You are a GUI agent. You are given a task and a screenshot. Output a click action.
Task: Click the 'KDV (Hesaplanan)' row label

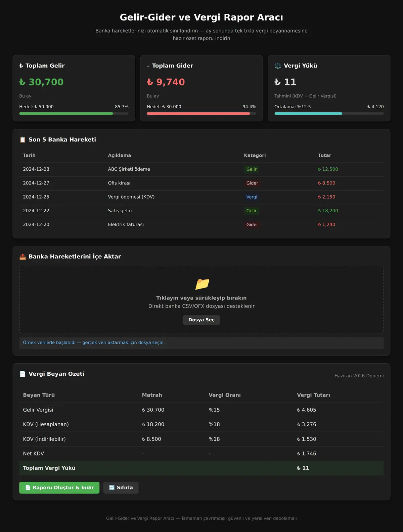coord(46,424)
